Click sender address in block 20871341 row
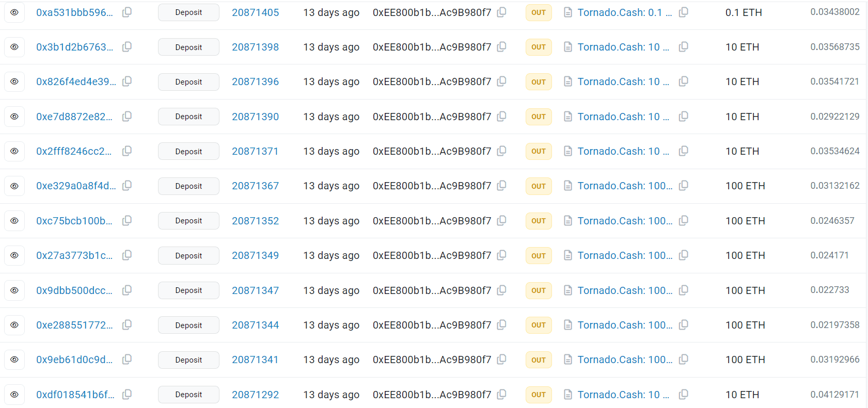Screen dimensions: 868x408 [432, 360]
